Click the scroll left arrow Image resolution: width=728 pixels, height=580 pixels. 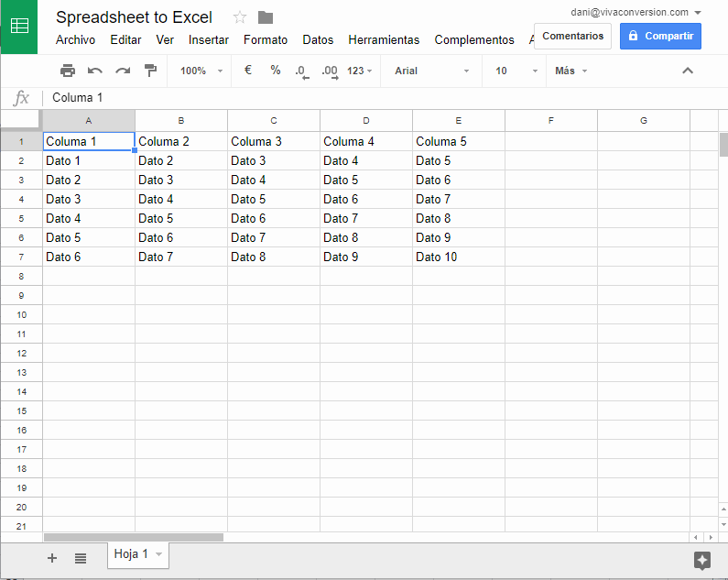pos(696,537)
